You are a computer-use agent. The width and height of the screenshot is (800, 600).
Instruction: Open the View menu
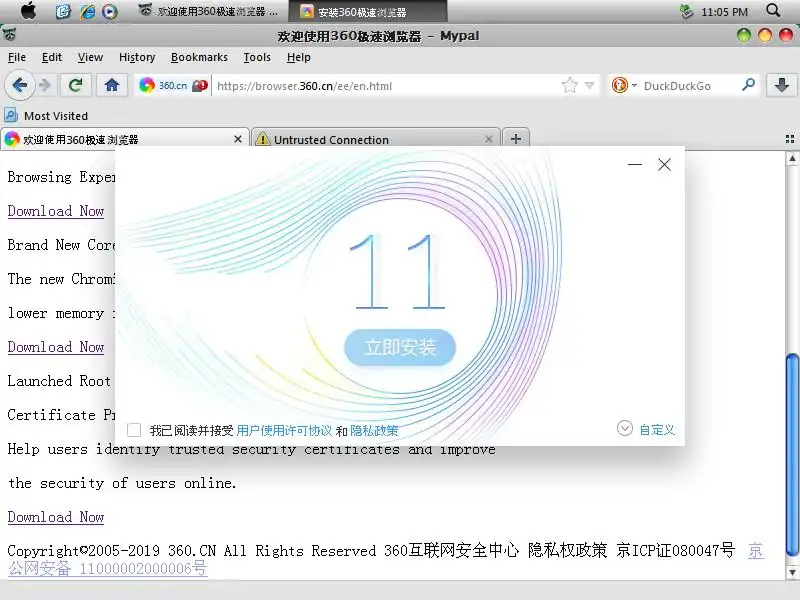[x=90, y=57]
